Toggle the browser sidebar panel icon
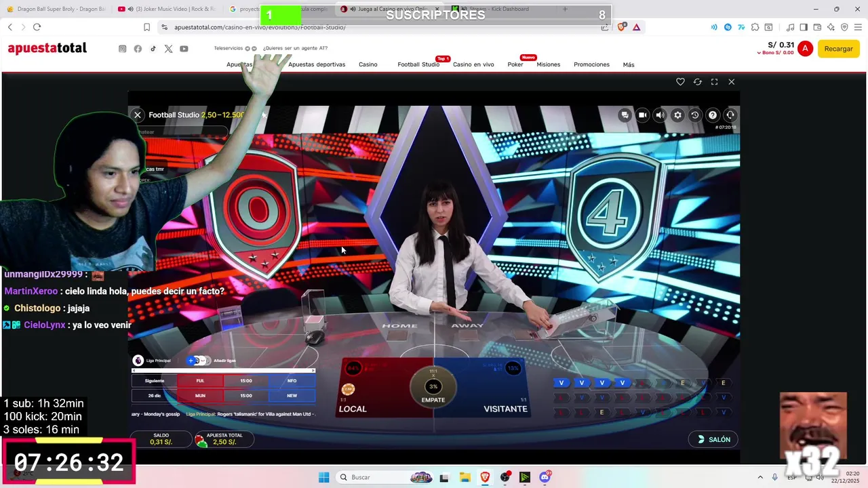 pos(804,27)
